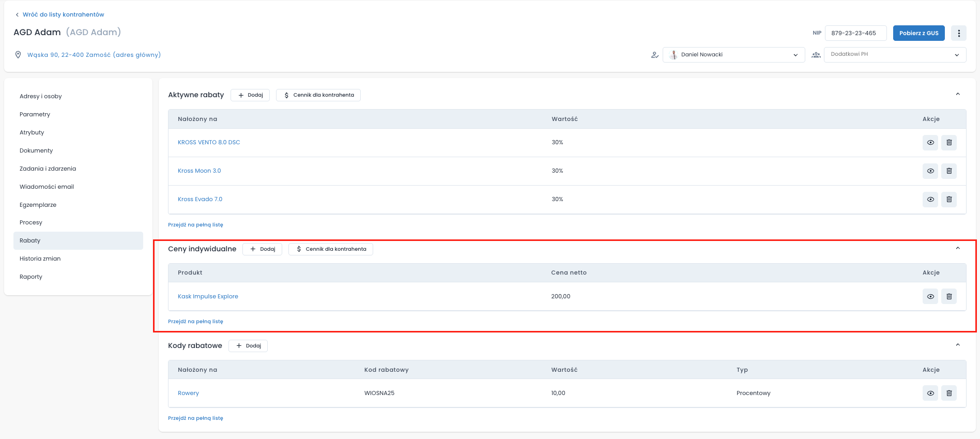Click trash icon for Kask Impulse Explore
The width and height of the screenshot is (980, 439).
tap(948, 297)
